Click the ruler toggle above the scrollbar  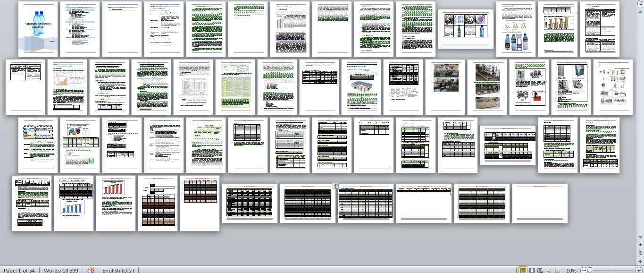(640, 3)
